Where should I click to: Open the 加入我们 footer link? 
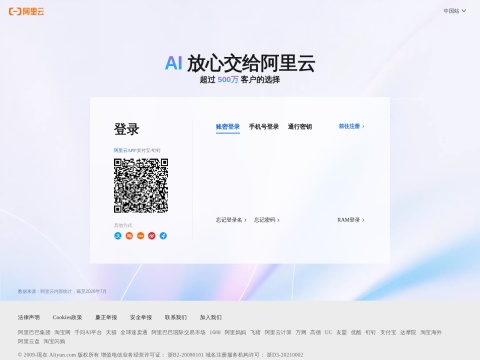pyautogui.click(x=211, y=317)
